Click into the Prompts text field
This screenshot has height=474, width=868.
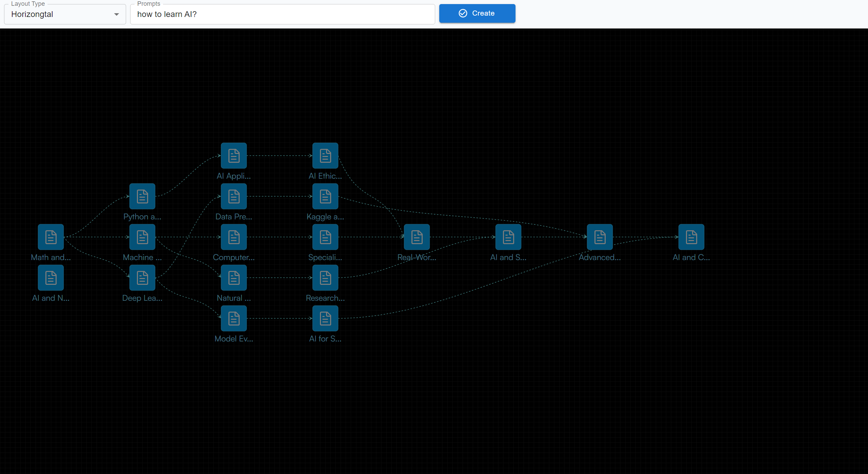[282, 14]
